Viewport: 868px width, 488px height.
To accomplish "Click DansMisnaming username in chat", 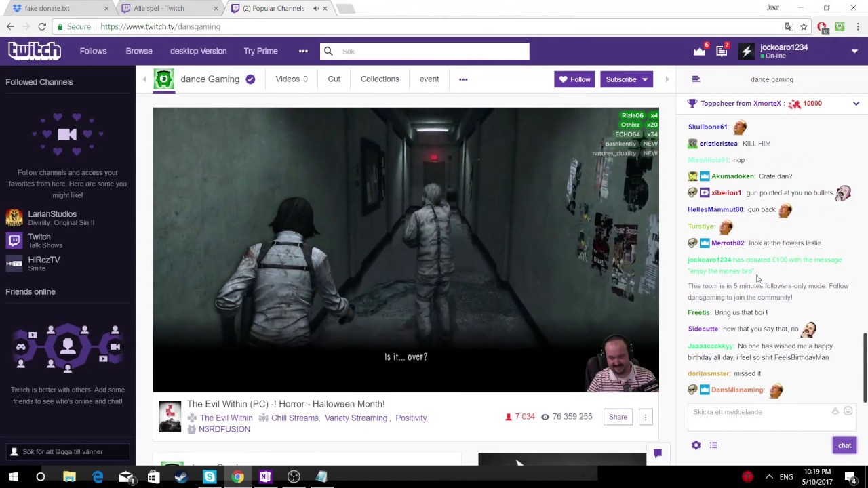I will coord(737,390).
